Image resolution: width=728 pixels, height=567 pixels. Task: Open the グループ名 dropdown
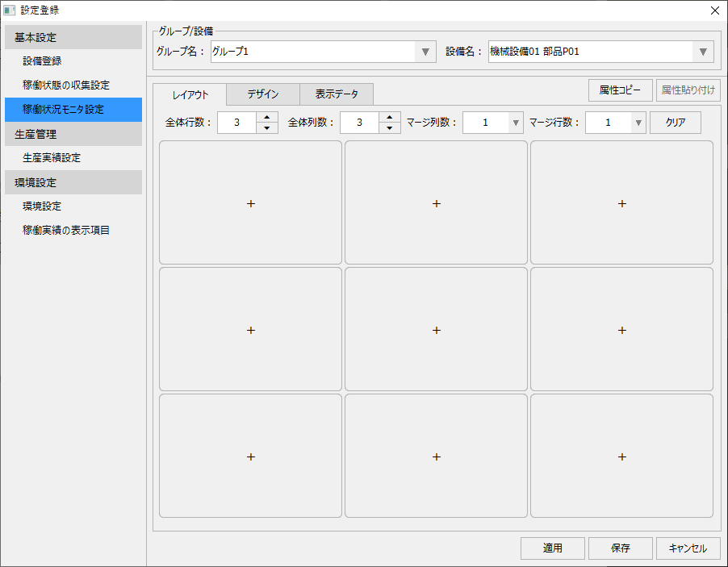click(425, 51)
